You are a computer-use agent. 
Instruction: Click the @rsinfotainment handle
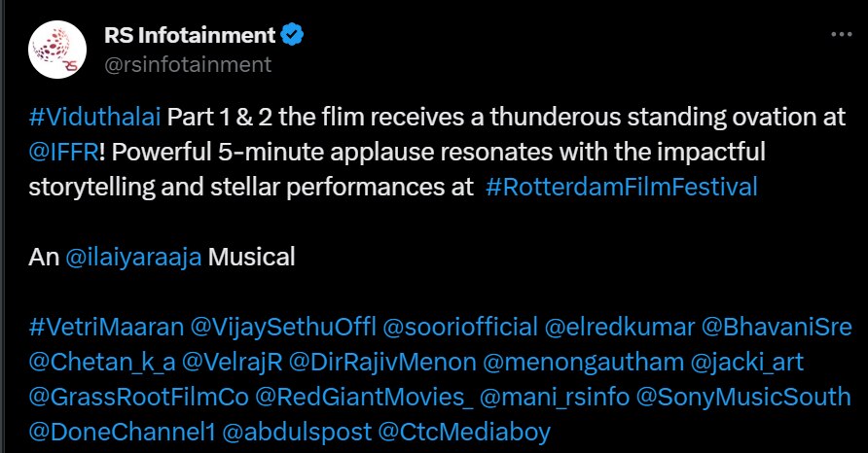coord(187,64)
